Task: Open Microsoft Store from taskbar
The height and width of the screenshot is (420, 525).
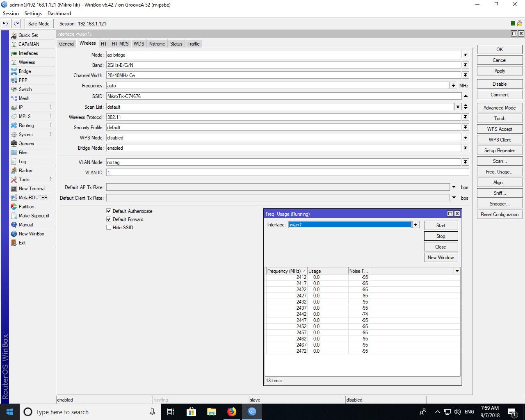Action: (x=191, y=412)
